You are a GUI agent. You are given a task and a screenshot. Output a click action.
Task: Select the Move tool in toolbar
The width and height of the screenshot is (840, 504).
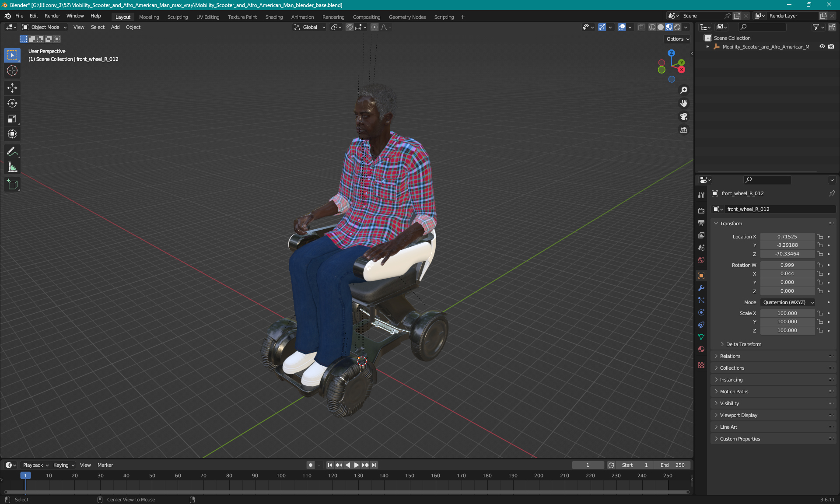click(12, 88)
